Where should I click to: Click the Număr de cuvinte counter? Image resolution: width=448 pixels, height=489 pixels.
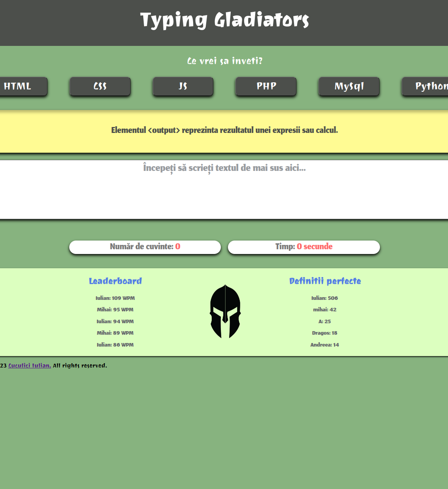(145, 247)
